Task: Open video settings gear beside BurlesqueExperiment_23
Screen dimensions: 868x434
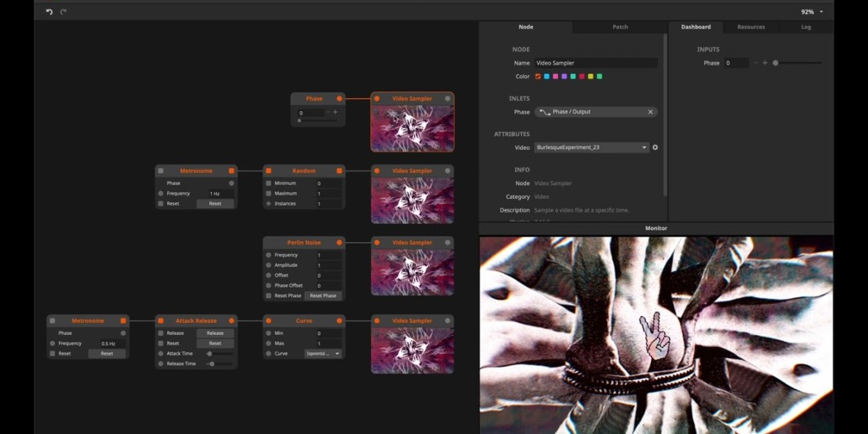Action: 655,148
